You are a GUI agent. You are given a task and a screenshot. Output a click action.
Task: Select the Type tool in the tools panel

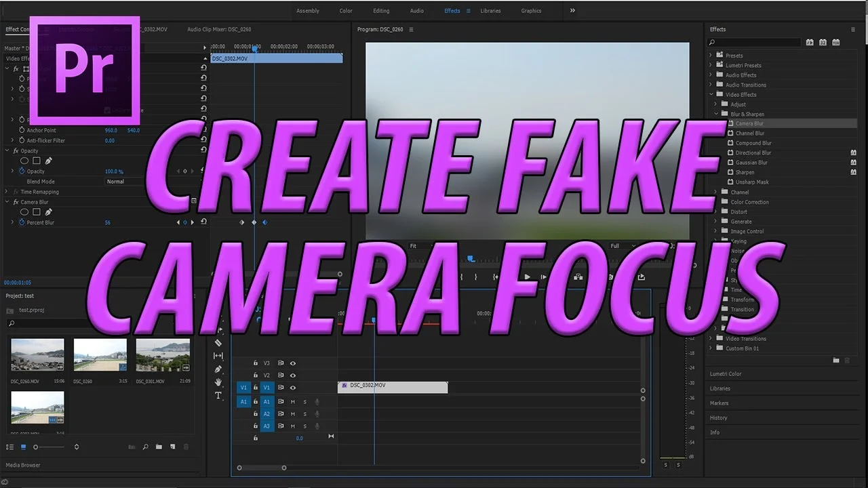coord(218,395)
